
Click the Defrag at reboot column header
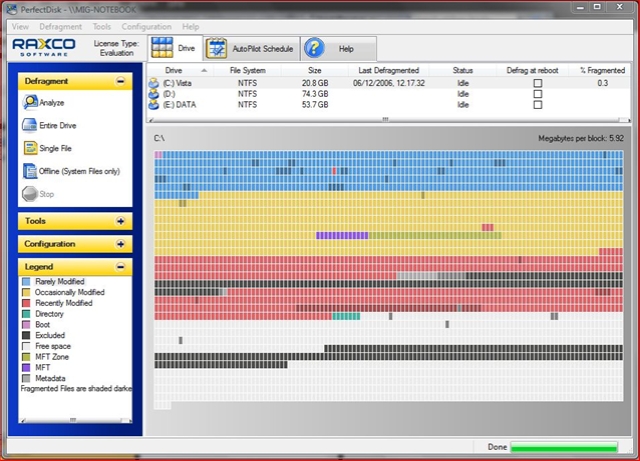point(532,70)
